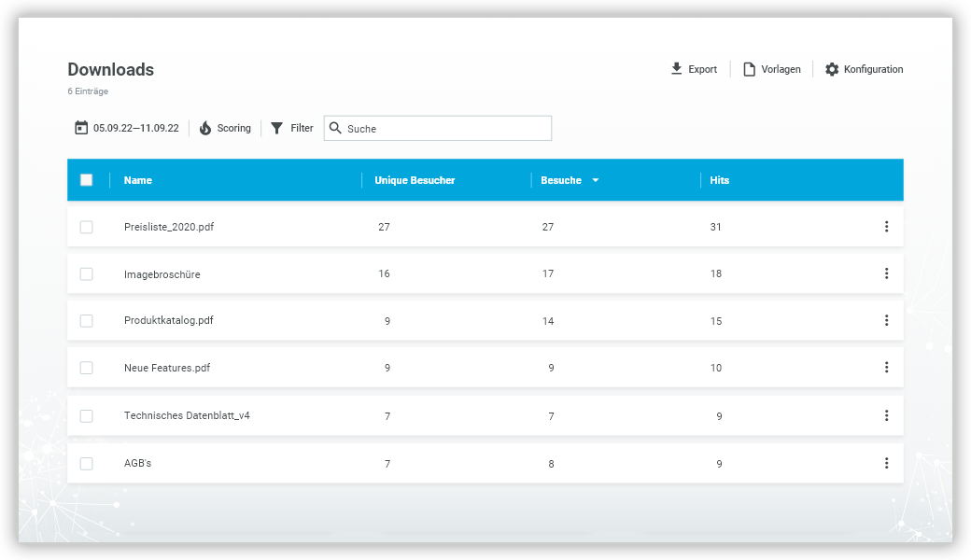Sort by Hits column header
Screen dimensions: 971x560
coord(719,180)
